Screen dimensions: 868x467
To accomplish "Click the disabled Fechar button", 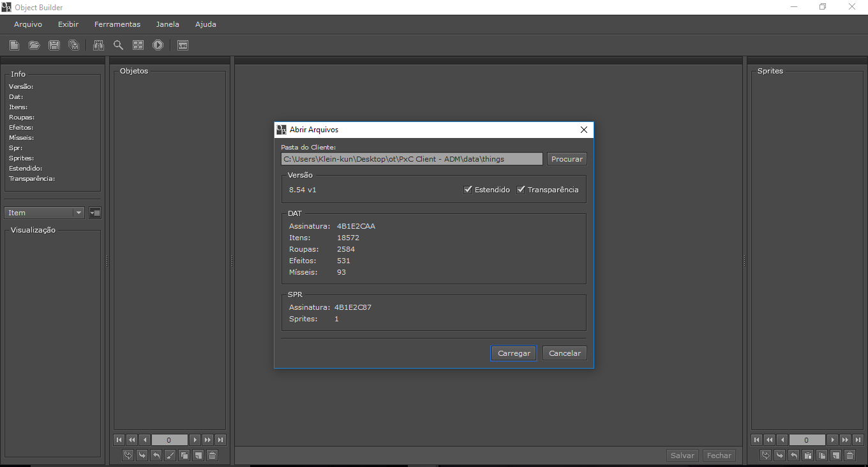I will (719, 456).
